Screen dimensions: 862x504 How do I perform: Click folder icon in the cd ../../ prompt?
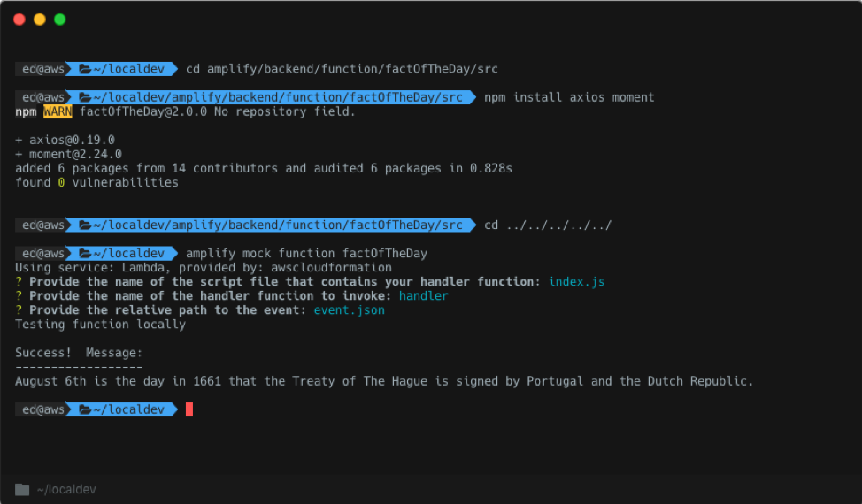(85, 225)
